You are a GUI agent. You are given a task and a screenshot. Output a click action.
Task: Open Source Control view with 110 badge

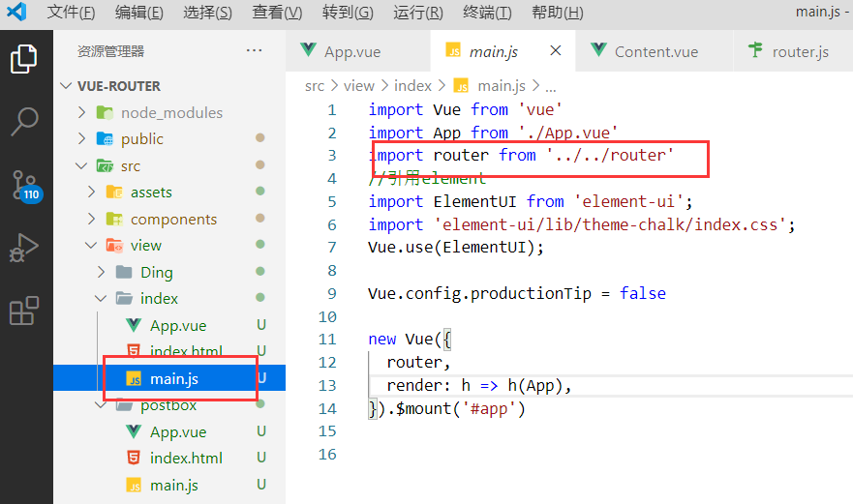point(25,186)
